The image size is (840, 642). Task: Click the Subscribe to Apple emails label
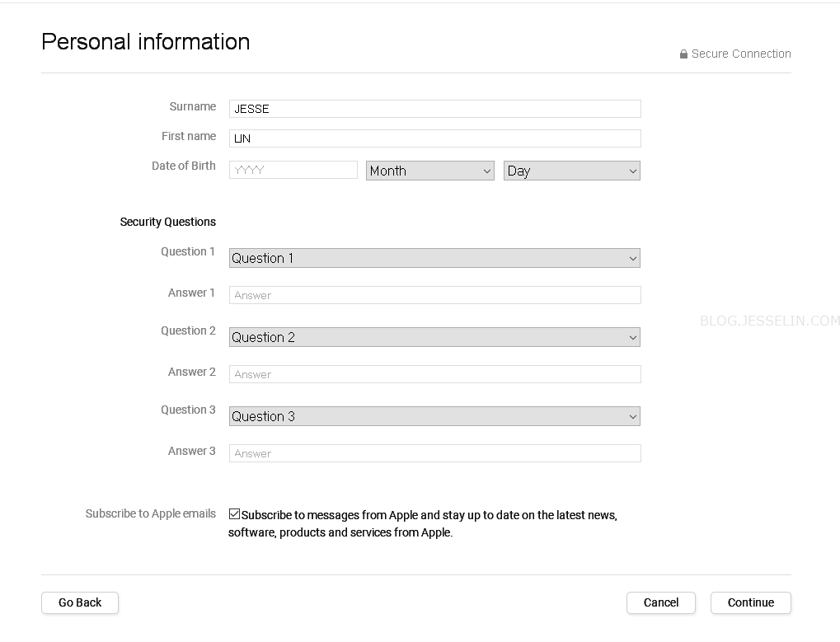[x=151, y=513]
